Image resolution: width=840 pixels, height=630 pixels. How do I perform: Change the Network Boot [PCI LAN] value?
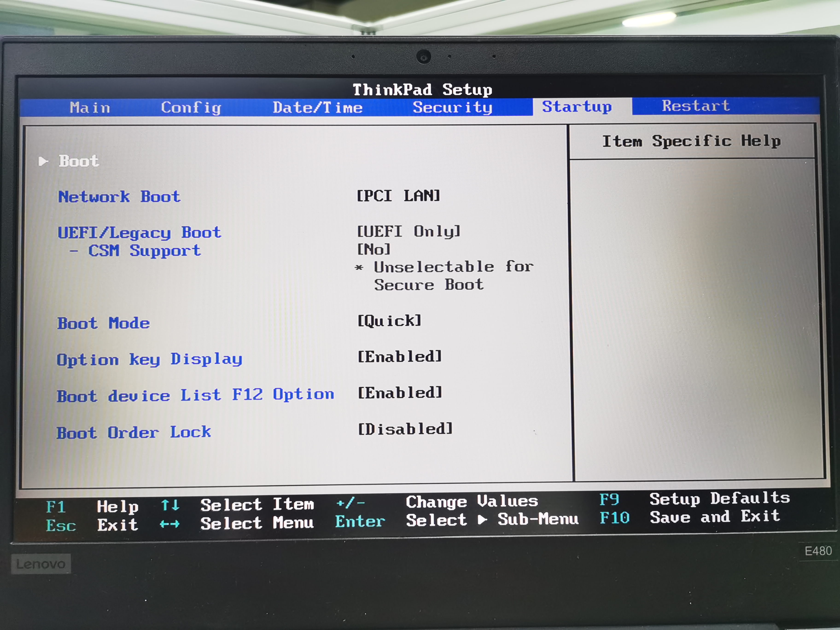[x=398, y=196]
